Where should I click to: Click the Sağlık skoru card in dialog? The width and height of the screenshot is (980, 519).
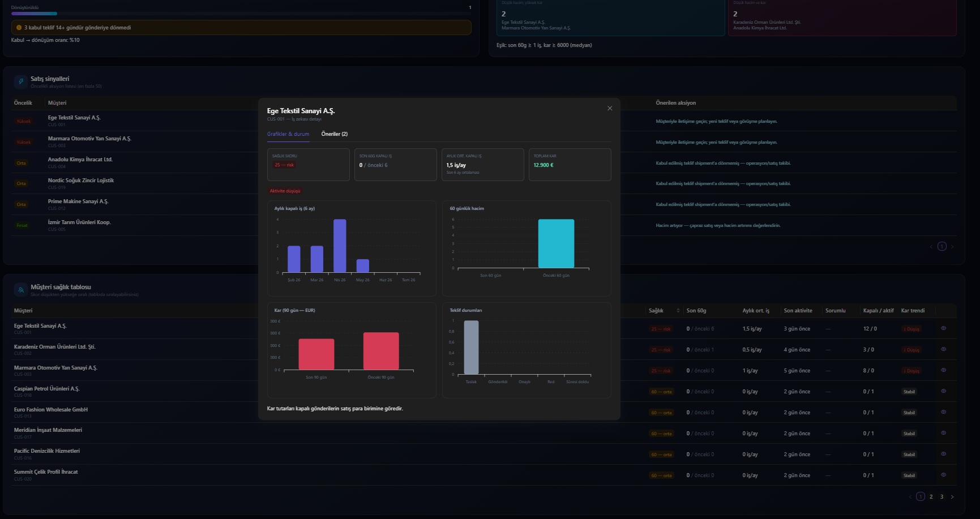[309, 165]
